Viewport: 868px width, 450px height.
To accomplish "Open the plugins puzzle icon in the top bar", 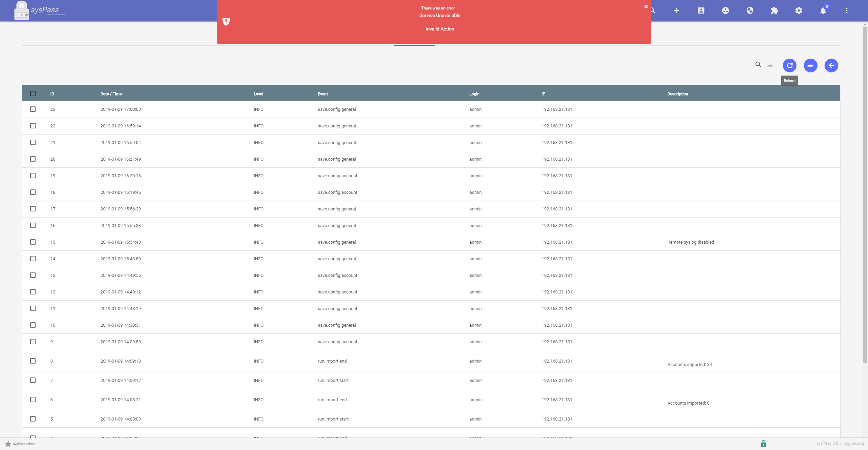I will coord(774,11).
